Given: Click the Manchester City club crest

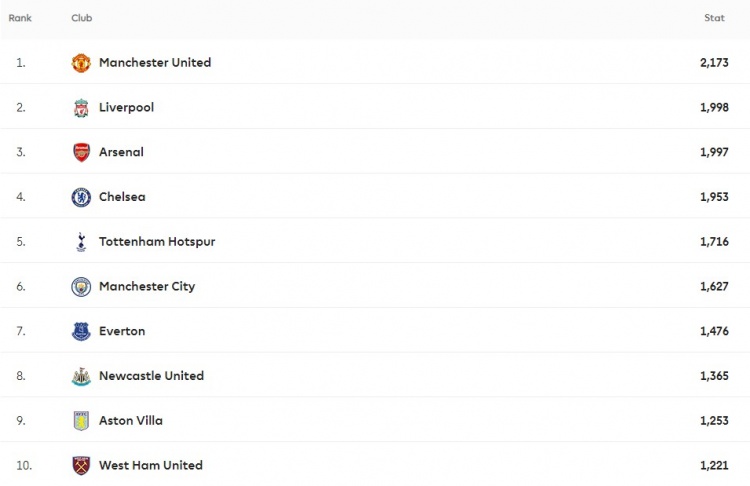Looking at the screenshot, I should point(81,287).
